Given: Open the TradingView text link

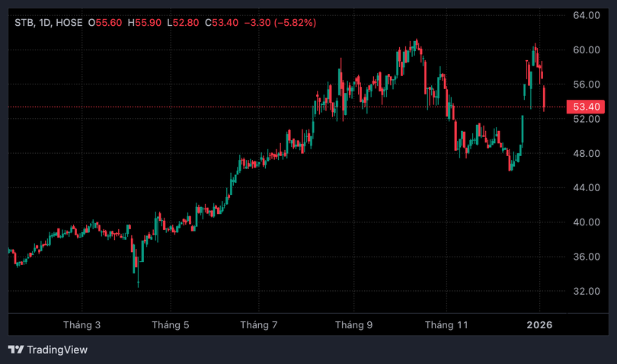Looking at the screenshot, I should tap(57, 350).
